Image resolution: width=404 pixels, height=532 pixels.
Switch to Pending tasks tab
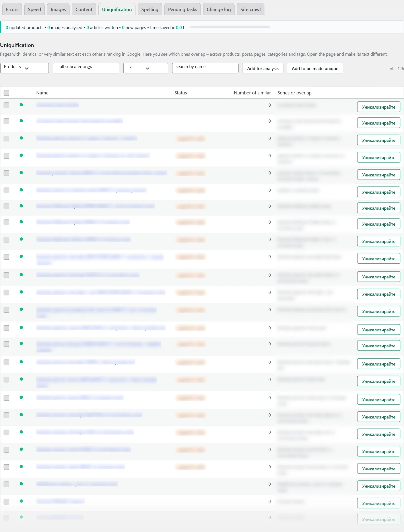tap(183, 9)
